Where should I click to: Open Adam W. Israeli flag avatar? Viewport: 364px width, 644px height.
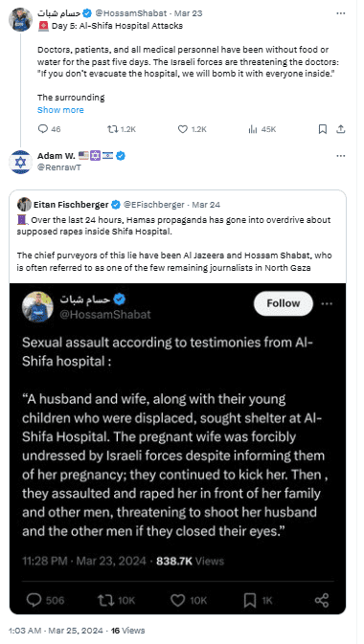[x=20, y=162]
